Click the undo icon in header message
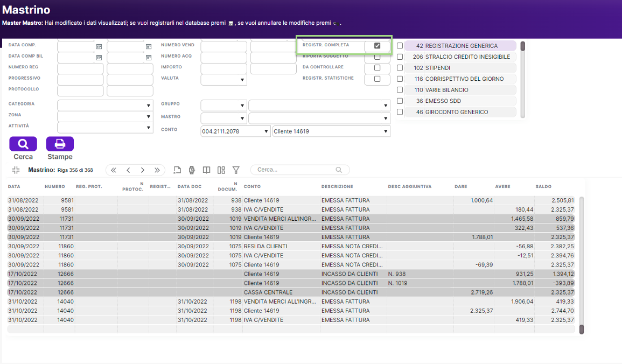This screenshot has width=622, height=364. click(336, 23)
